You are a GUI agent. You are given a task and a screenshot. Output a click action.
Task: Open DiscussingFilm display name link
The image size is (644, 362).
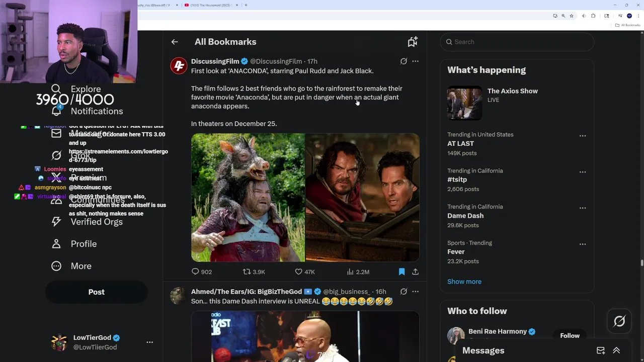pyautogui.click(x=215, y=61)
